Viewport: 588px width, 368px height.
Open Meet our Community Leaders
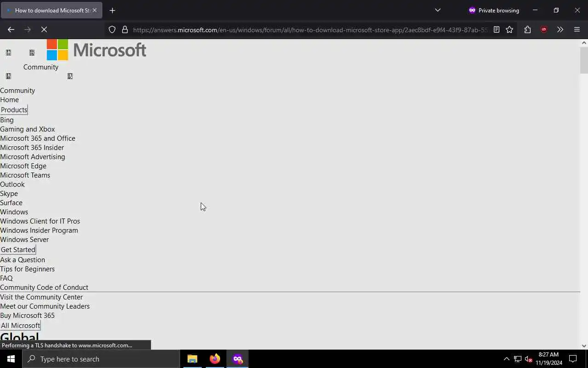point(45,306)
